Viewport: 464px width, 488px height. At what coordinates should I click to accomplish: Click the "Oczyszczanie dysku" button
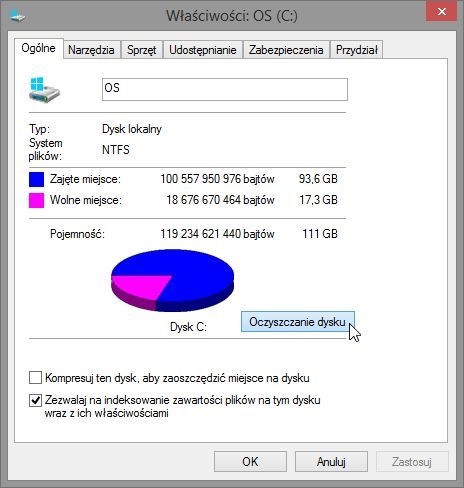(297, 322)
